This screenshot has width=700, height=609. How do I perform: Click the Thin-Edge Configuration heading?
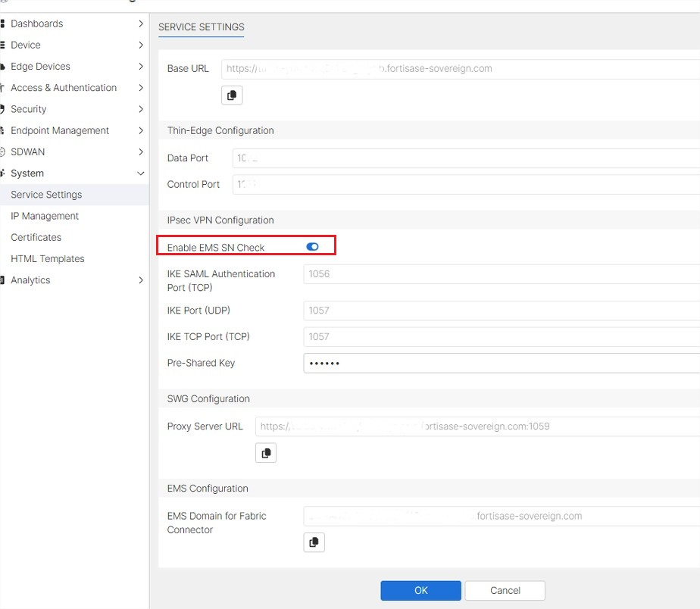coord(220,130)
